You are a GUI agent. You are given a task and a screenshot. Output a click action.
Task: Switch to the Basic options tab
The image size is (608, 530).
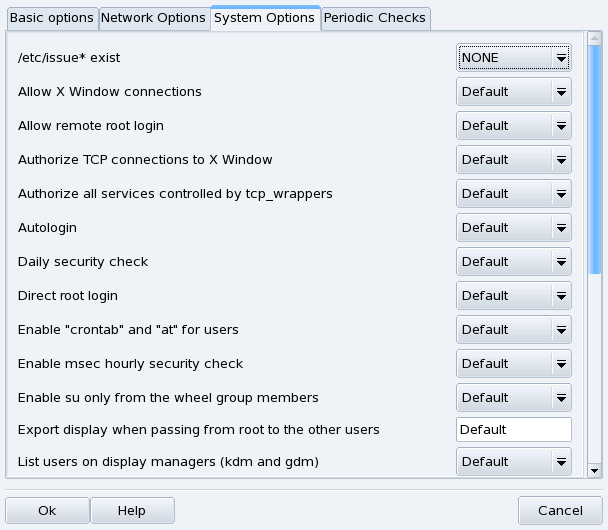[x=51, y=18]
